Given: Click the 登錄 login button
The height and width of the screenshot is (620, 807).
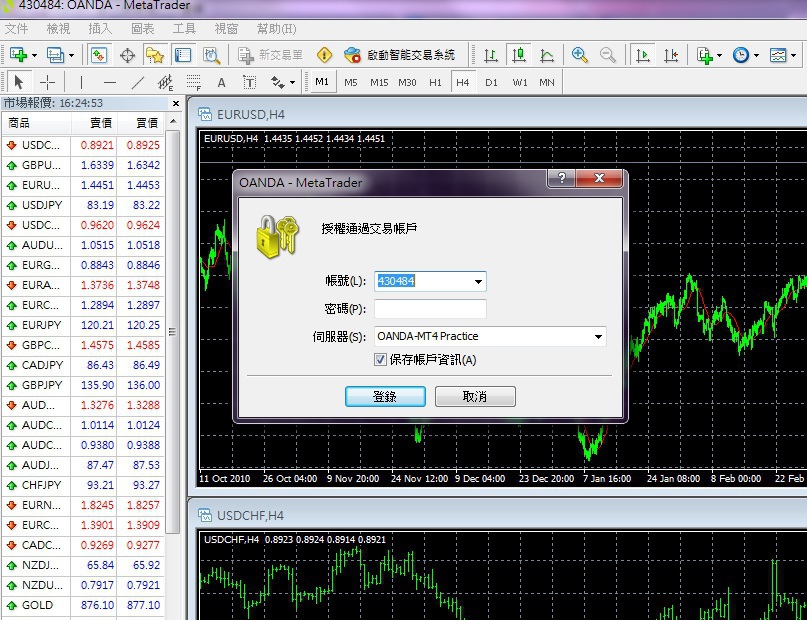Looking at the screenshot, I should [x=385, y=396].
